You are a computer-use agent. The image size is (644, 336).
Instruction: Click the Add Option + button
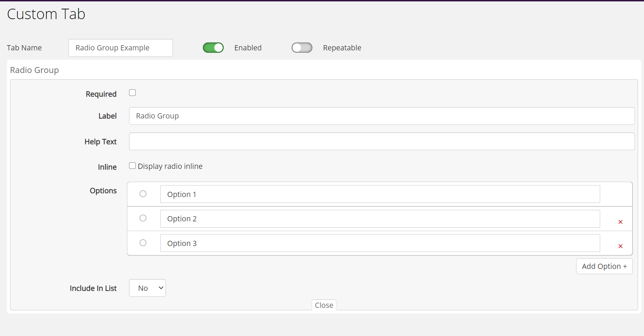coord(604,266)
